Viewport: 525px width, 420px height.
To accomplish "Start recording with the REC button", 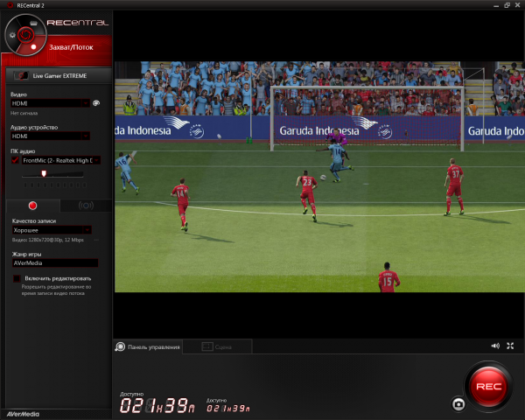I will pyautogui.click(x=488, y=387).
